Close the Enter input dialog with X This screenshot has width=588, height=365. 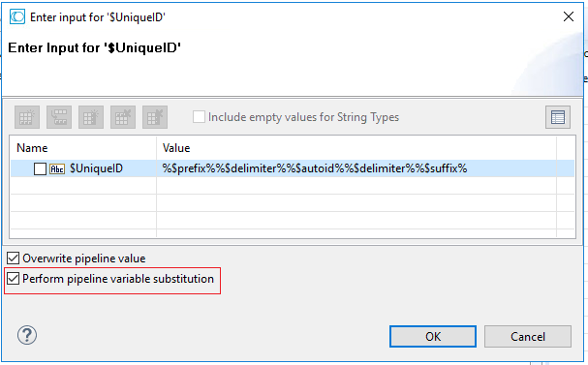(x=568, y=16)
